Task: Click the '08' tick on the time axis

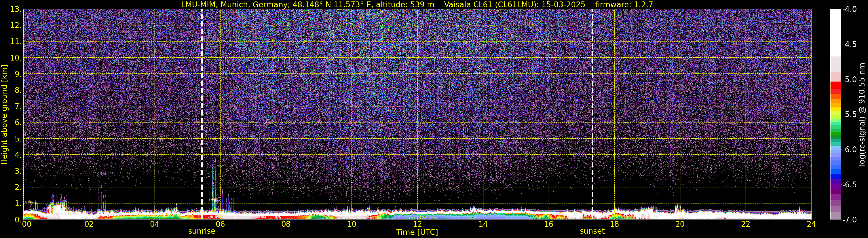Action: coord(286,224)
